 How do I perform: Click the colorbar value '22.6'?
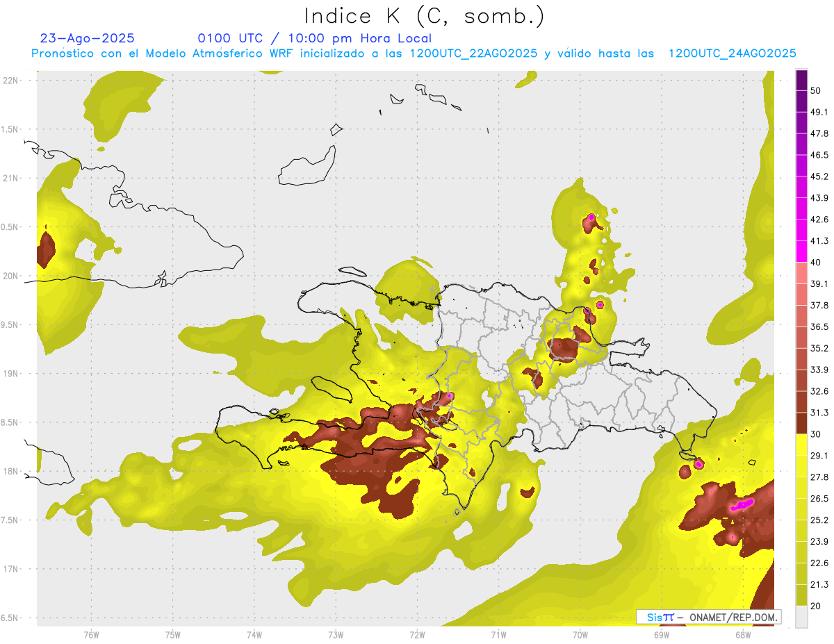[x=819, y=563]
